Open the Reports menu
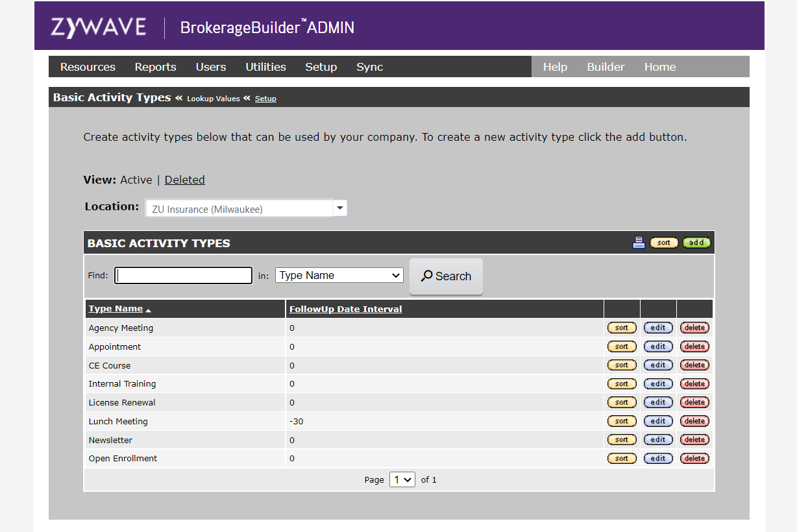This screenshot has width=797, height=532. 155,66
